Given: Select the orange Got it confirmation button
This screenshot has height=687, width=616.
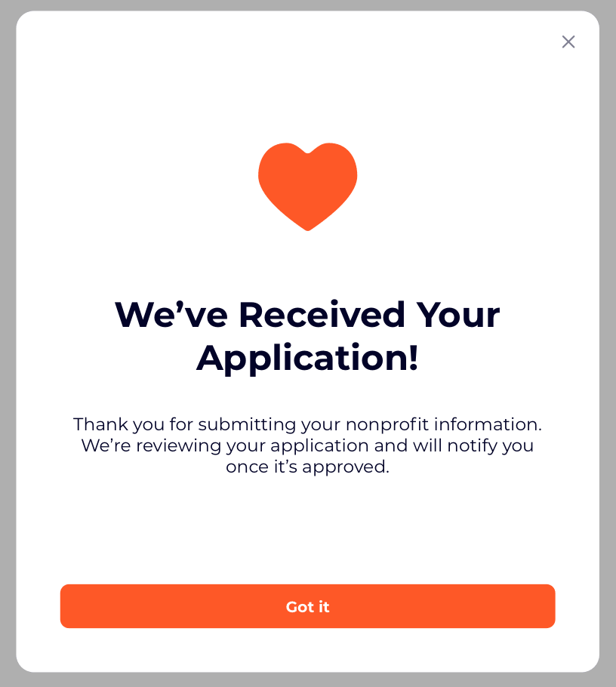Looking at the screenshot, I should (308, 606).
